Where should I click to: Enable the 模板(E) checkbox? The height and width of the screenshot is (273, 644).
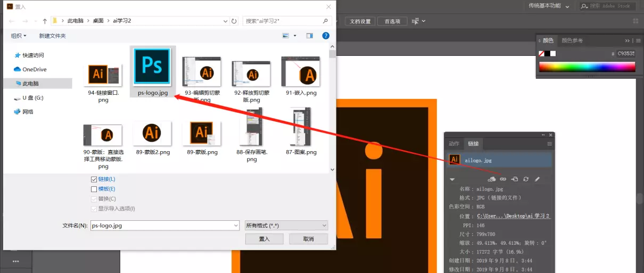[x=94, y=189]
